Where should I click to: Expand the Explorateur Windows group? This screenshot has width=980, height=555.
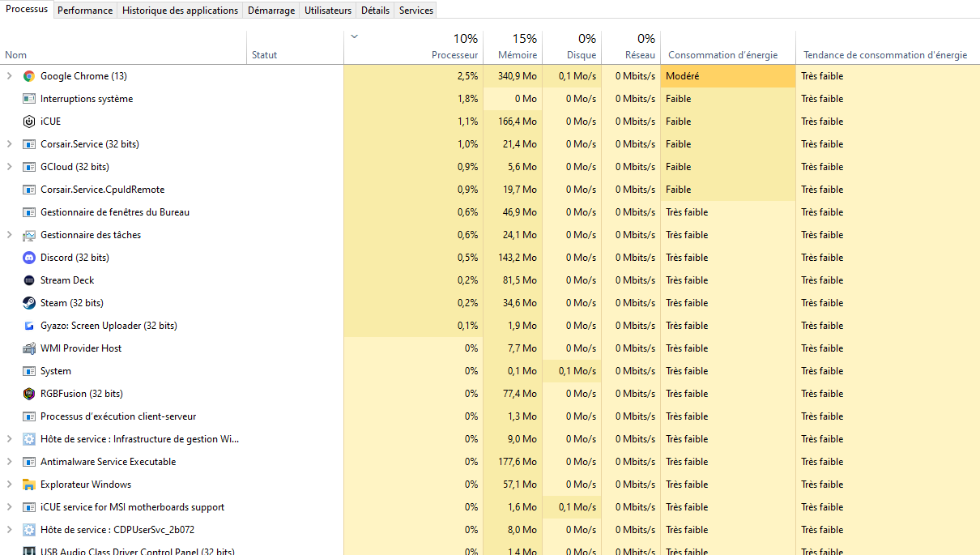coord(9,485)
